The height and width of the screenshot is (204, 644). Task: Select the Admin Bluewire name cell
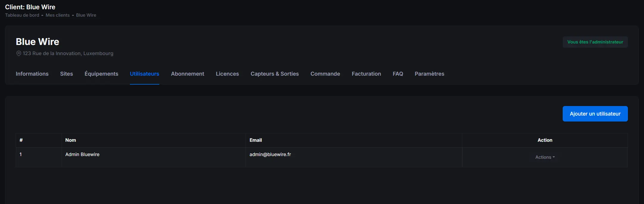[x=83, y=155]
